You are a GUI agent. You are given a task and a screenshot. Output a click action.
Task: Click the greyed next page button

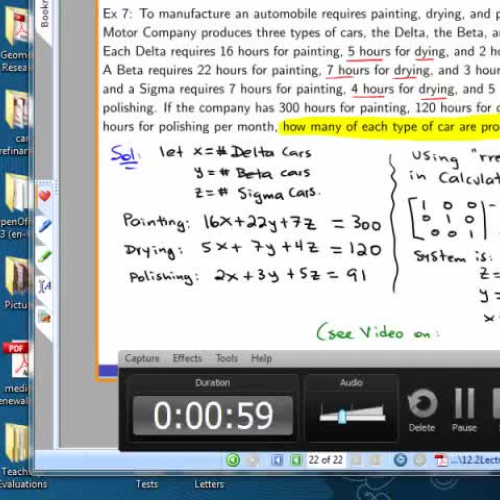356,460
